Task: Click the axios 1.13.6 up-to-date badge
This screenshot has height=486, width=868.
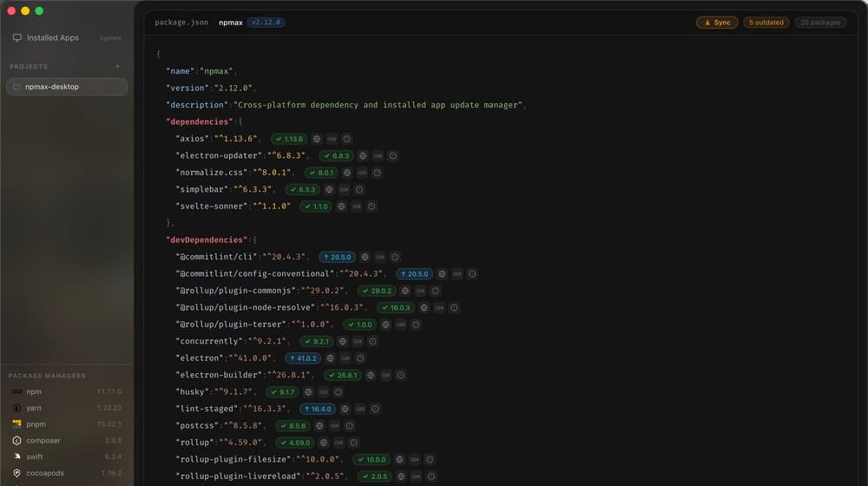Action: click(x=289, y=139)
